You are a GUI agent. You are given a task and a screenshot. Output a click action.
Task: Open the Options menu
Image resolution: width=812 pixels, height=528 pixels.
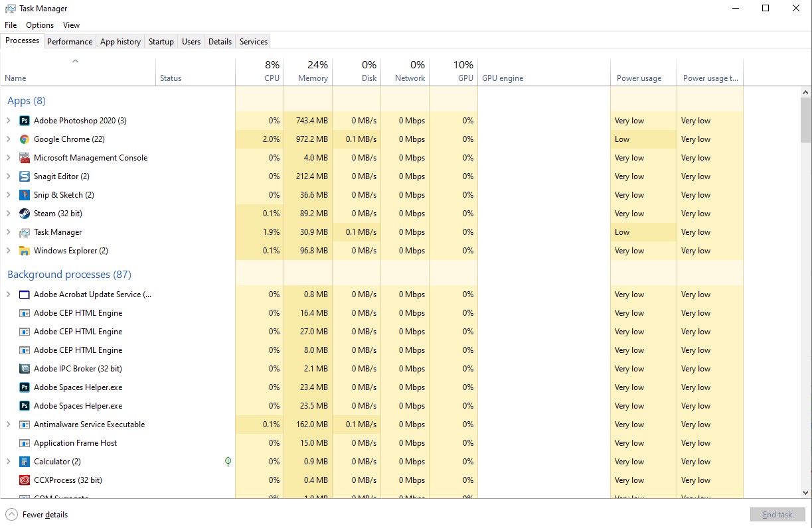coord(40,25)
